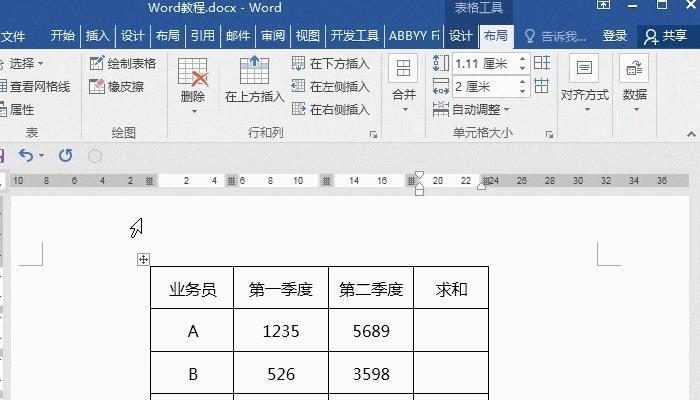
Task: Open the 行和列 dialog launcher
Action: pyautogui.click(x=373, y=134)
